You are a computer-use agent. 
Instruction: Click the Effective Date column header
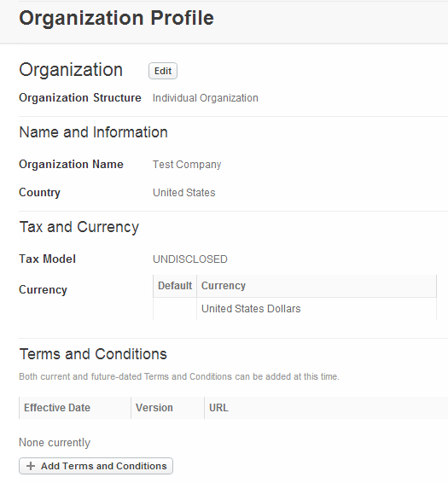click(x=75, y=408)
